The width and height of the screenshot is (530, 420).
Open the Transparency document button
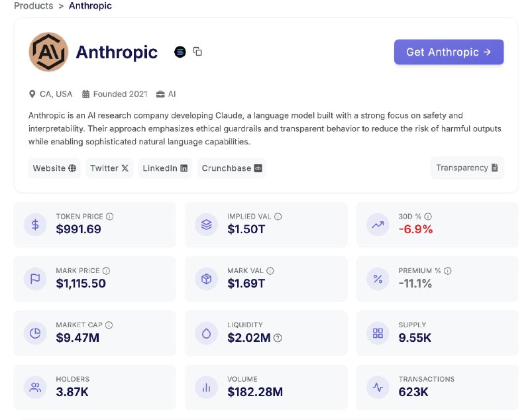click(x=467, y=168)
